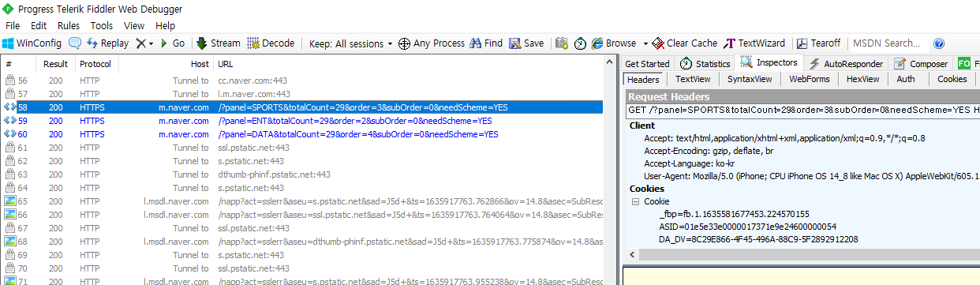Click image icon of session 65
The height and width of the screenshot is (285, 980).
point(9,201)
